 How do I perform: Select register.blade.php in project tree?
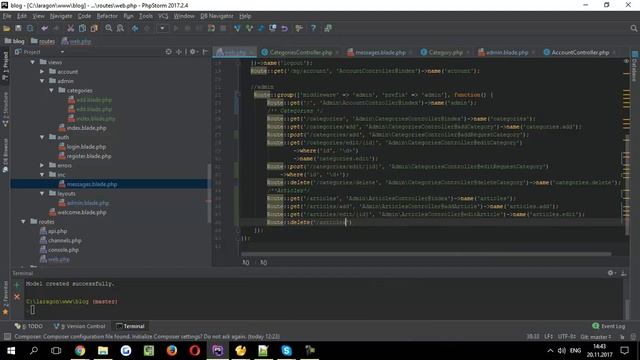point(89,156)
